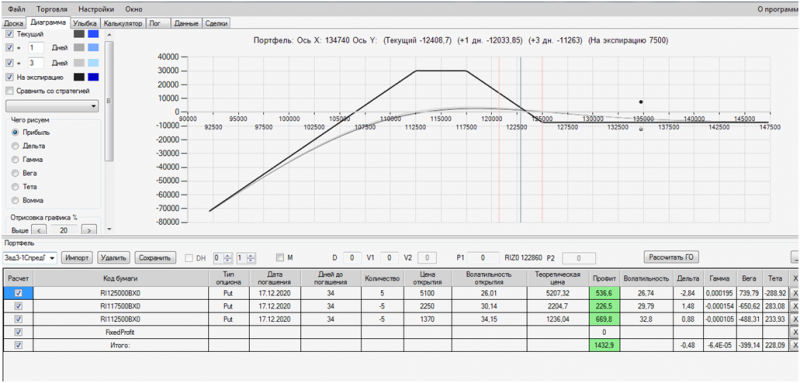Increase the Выше percentage with right arrow
This screenshot has width=800, height=383.
point(89,231)
